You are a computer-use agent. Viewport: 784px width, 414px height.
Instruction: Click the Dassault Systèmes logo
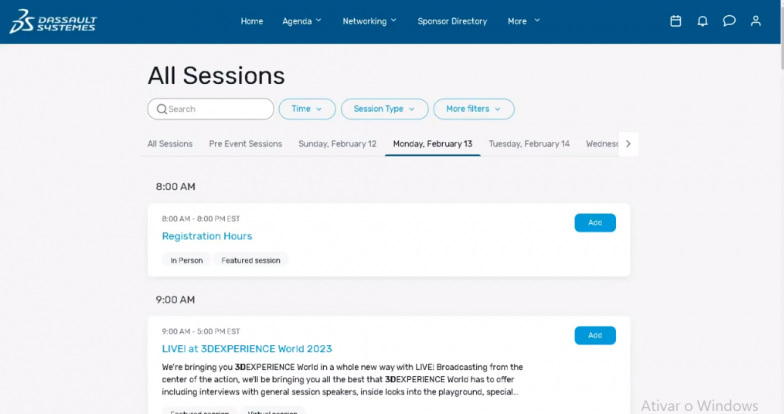click(x=53, y=21)
